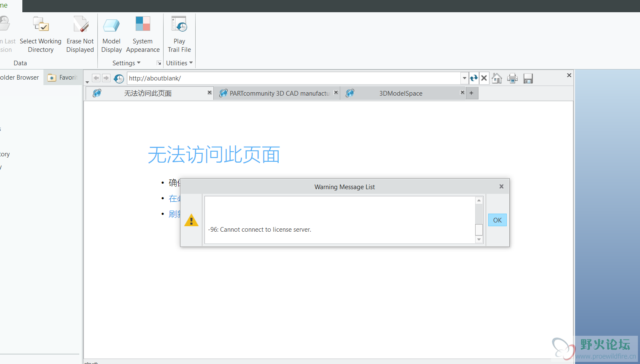Go to browser home page
The height and width of the screenshot is (364, 640).
tap(497, 78)
